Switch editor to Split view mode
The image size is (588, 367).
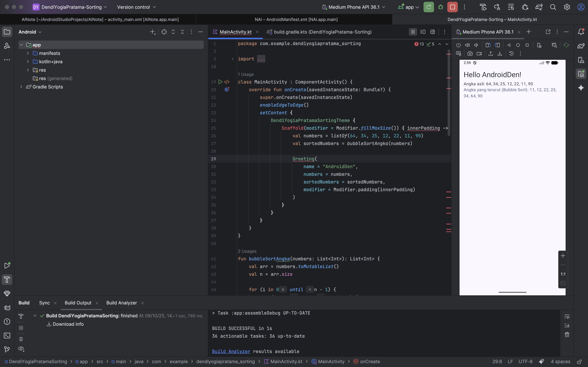(423, 32)
